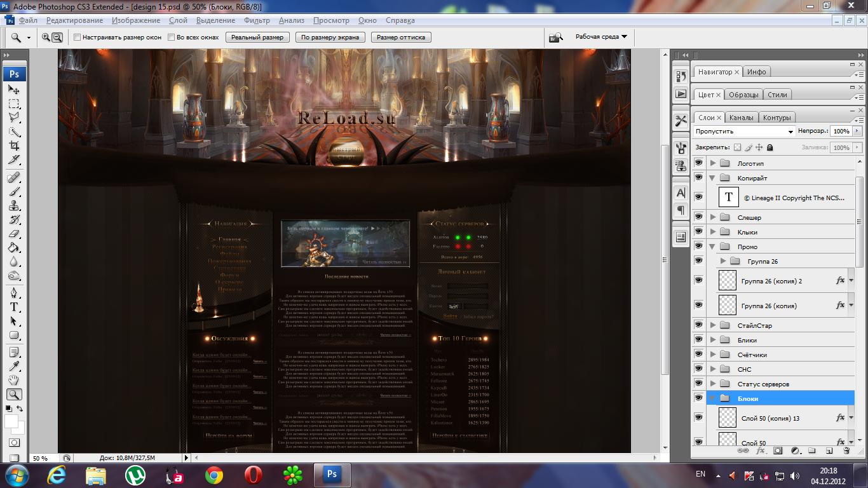
Task: Select the Clone Stamp tool
Action: click(14, 205)
